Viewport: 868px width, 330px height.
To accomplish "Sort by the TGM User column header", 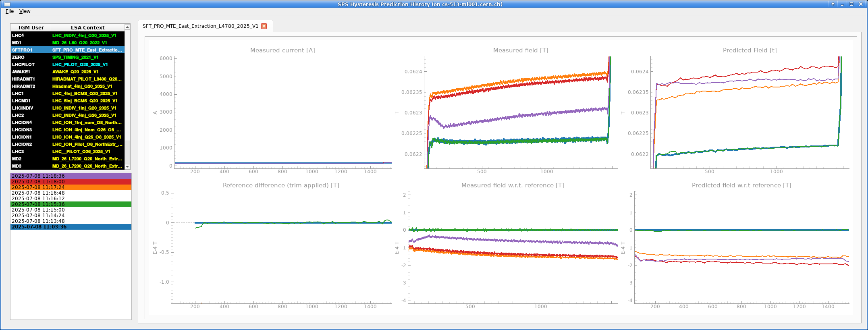I will 31,27.
